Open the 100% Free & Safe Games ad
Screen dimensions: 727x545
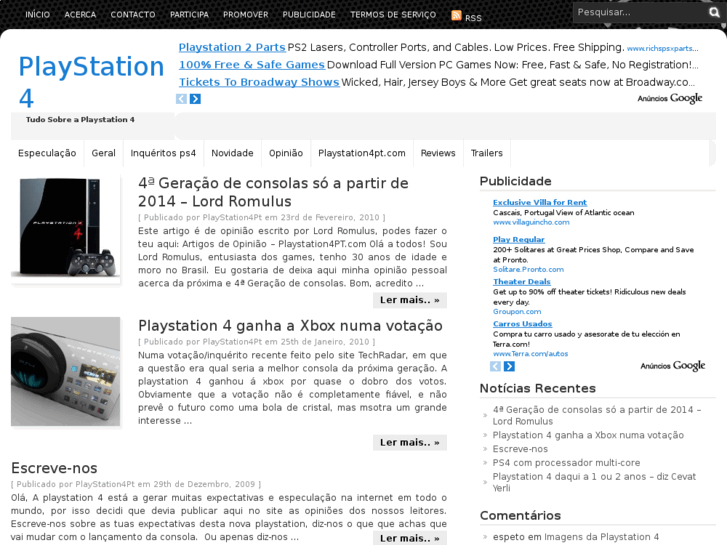click(252, 65)
